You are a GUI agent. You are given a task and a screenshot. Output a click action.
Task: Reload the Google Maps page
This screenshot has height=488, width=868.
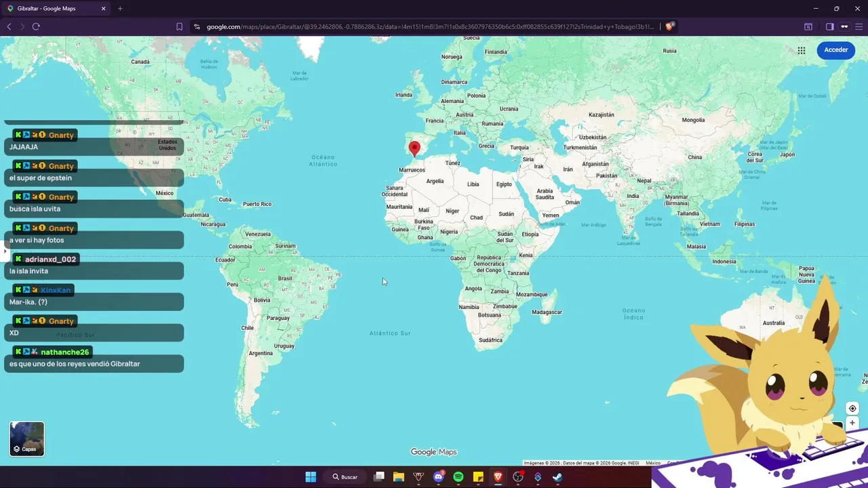click(x=36, y=26)
